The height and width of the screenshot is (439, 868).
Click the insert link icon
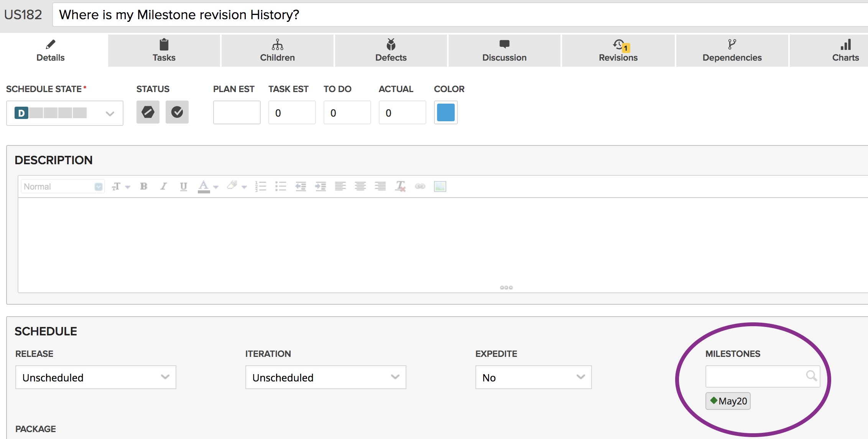pos(420,186)
